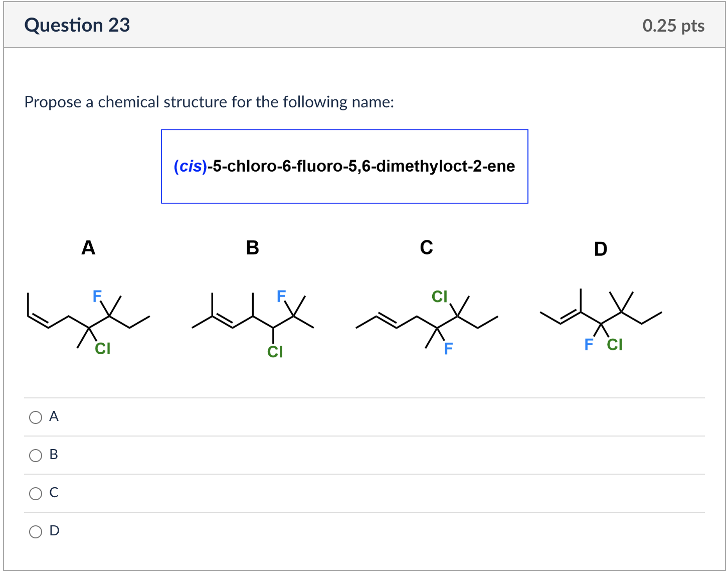Viewport: 728px width, 573px height.
Task: Select radio button for answer D
Action: pyautogui.click(x=35, y=531)
